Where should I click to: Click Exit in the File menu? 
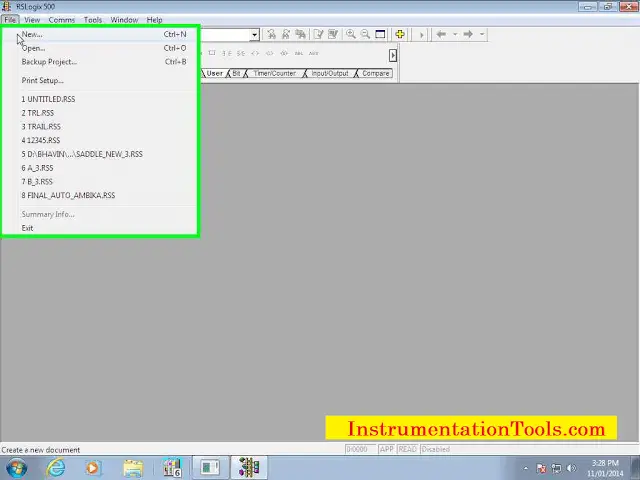point(100,228)
